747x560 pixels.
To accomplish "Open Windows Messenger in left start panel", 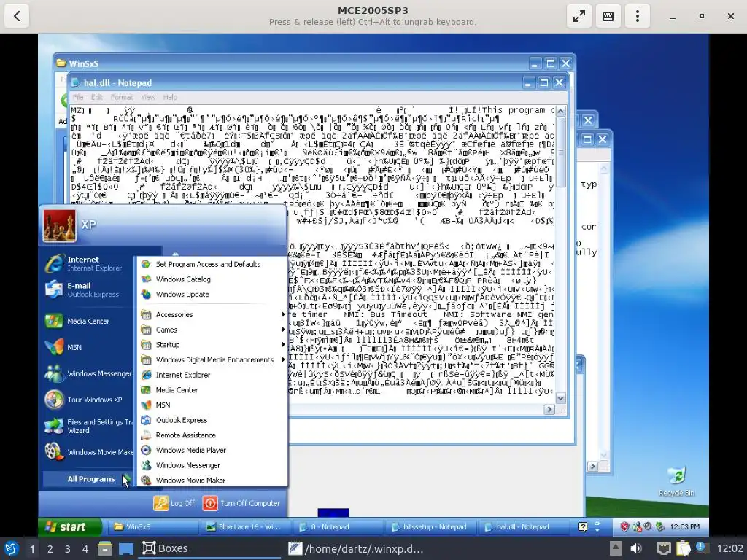I will click(x=86, y=373).
